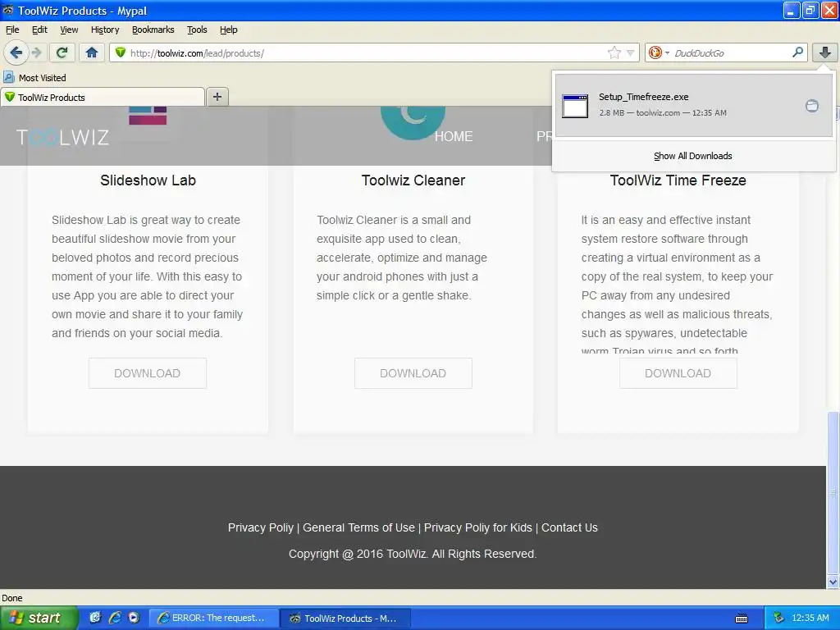This screenshot has width=840, height=630.
Task: Open containing folder for Setup_Timefreeze.exe
Action: click(x=811, y=106)
